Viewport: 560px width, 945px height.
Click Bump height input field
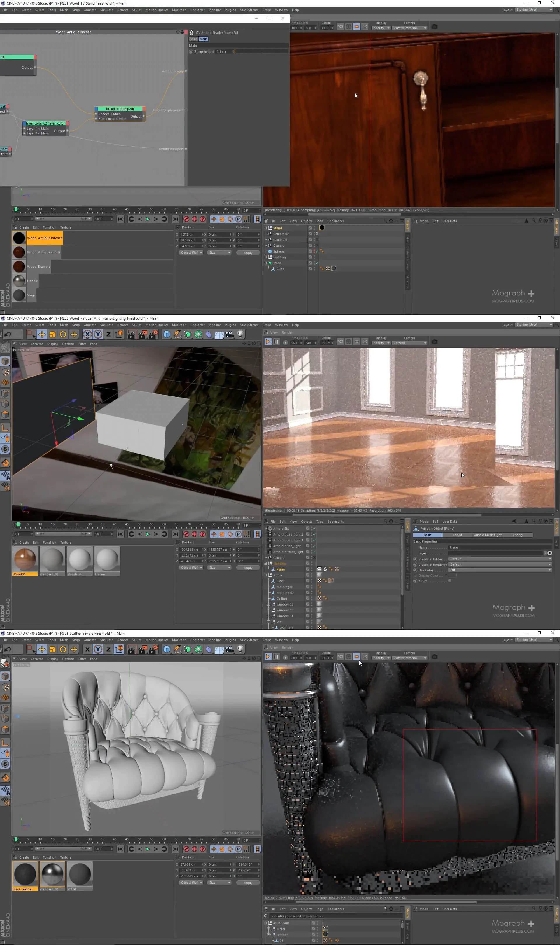point(225,52)
